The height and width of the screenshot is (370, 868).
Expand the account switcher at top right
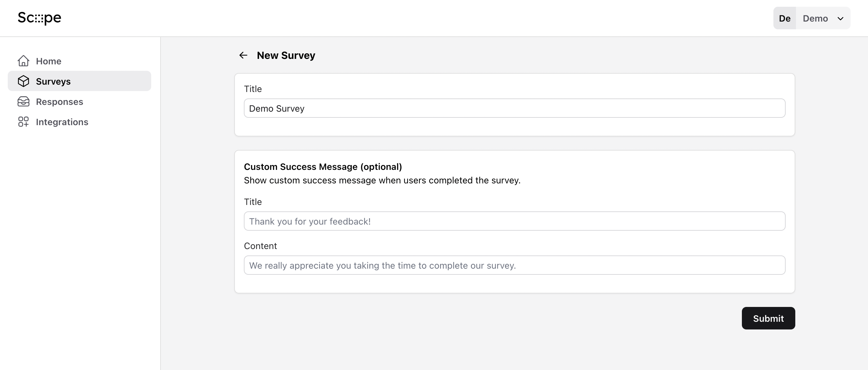click(822, 18)
